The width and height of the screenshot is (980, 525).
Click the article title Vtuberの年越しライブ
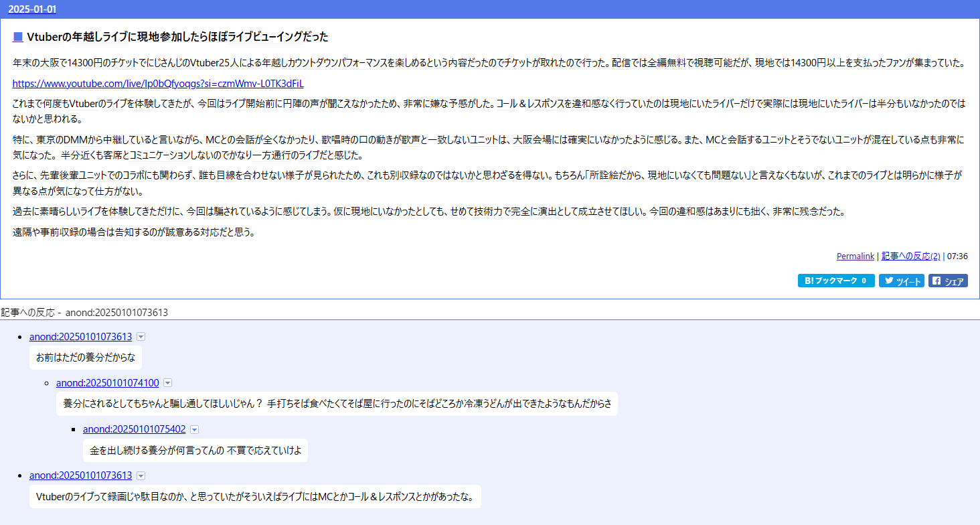(x=177, y=37)
